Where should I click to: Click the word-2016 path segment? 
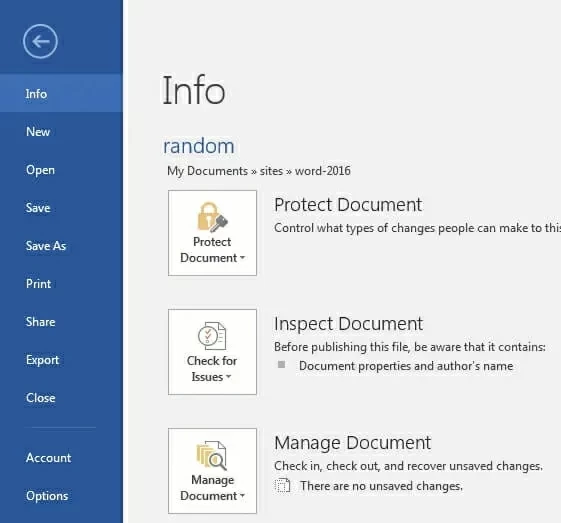(x=323, y=171)
